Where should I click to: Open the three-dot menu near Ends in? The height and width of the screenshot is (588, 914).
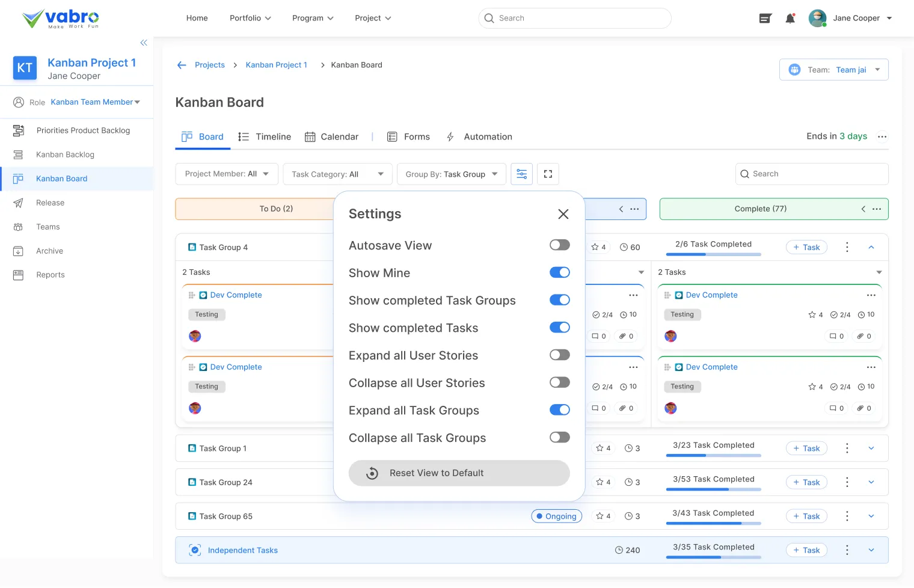point(882,137)
